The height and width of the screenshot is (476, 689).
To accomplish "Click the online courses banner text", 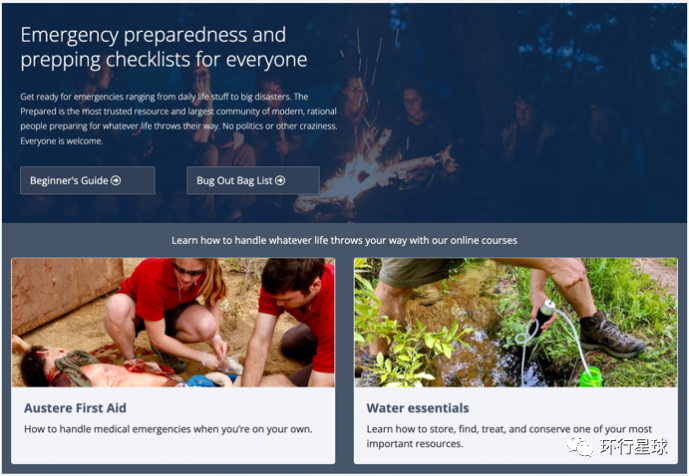I will click(344, 240).
